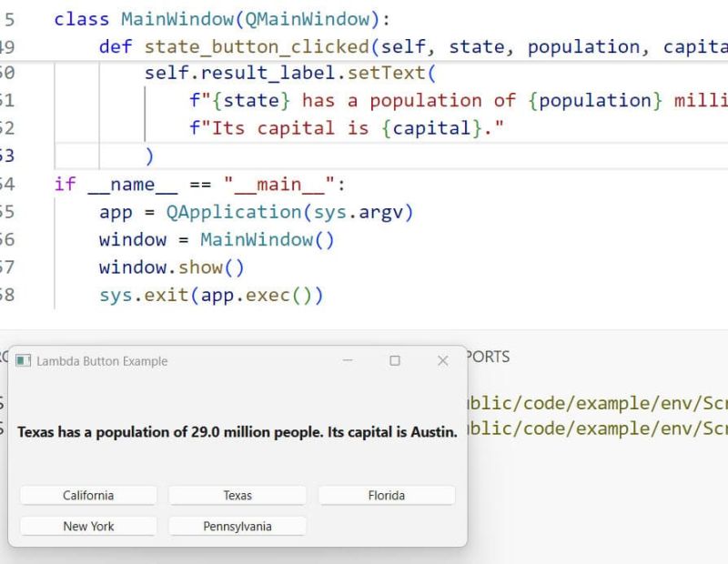Viewport: 728px width, 564px height.
Task: Click the def state_button_clicked sticky line
Action: click(413, 47)
